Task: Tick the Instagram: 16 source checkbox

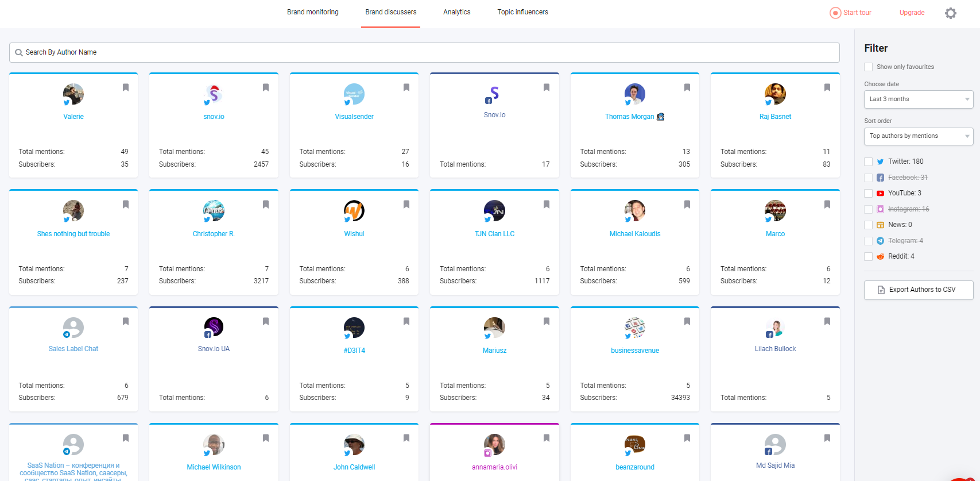Action: (869, 209)
